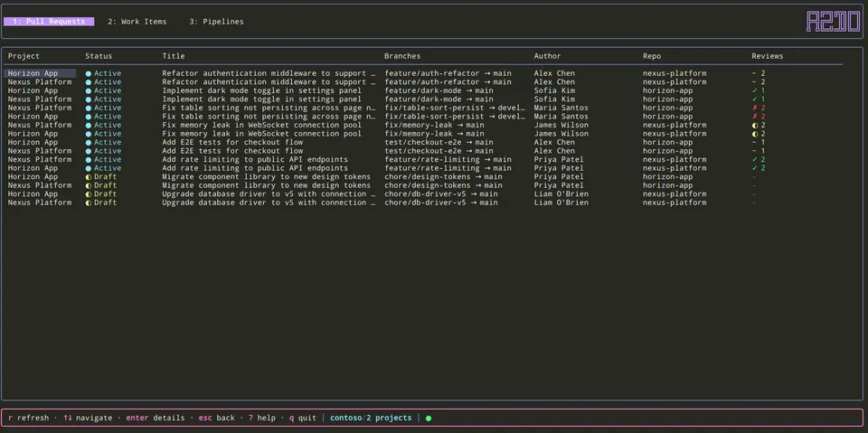Click the Active dot on the Nexus Platform table sorting row
This screenshot has height=433, width=868.
89,108
